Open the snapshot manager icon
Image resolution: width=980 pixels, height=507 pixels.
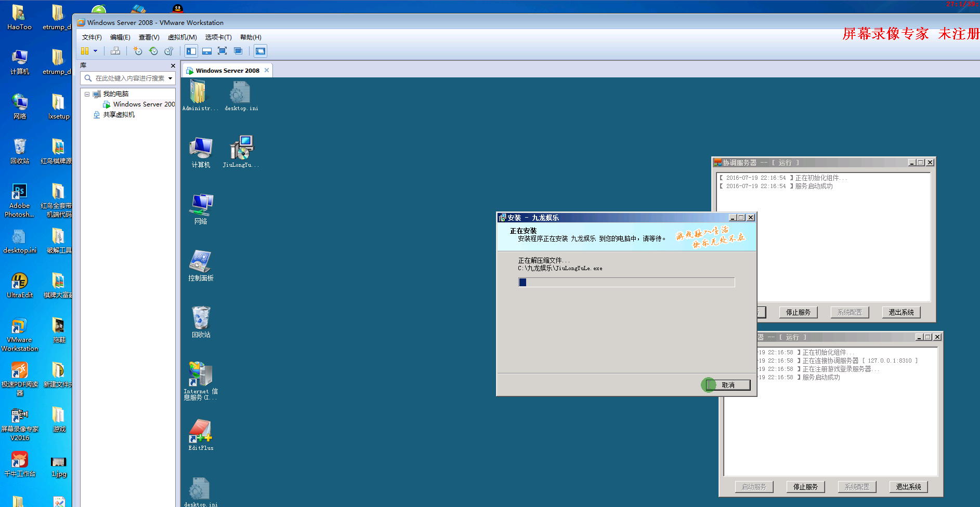tap(168, 51)
